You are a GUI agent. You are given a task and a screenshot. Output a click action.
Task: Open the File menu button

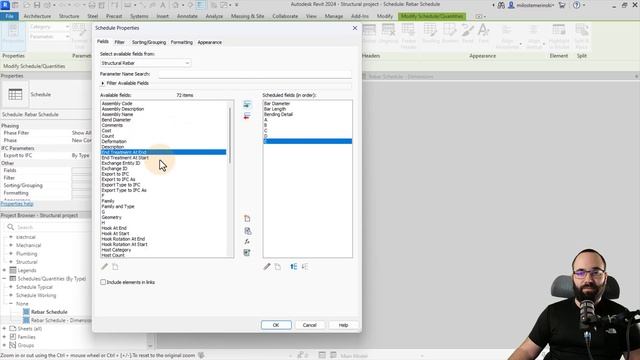click(x=9, y=16)
